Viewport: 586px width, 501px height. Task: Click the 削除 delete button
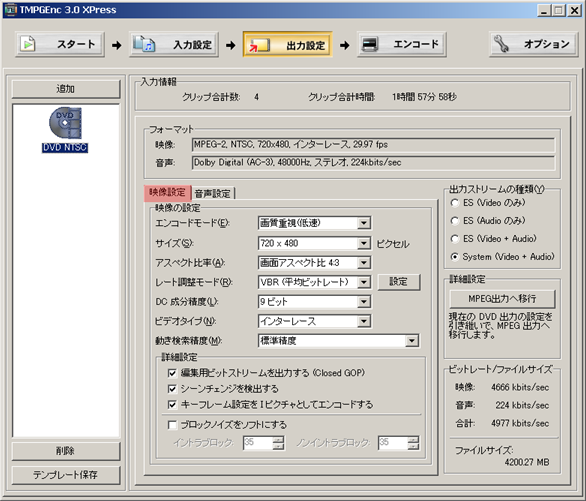click(66, 451)
